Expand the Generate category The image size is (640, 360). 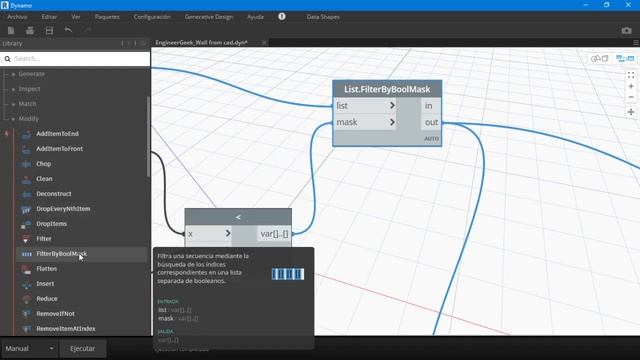pos(13,74)
